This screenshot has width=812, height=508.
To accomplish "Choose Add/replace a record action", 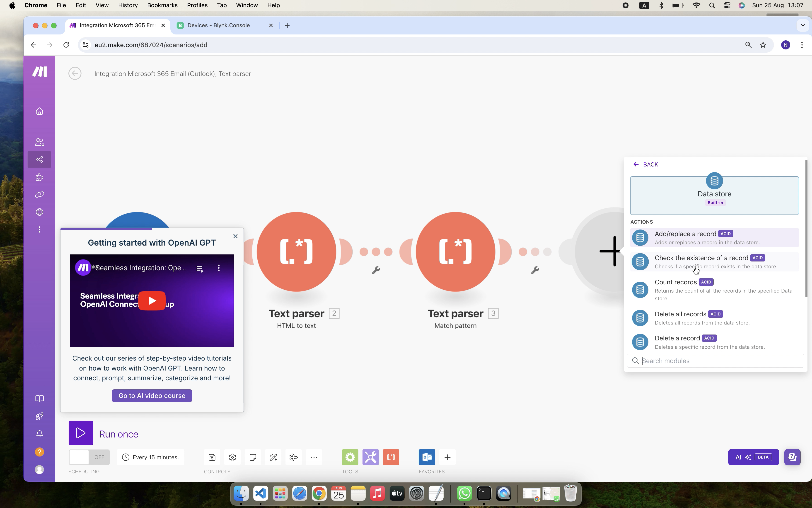I will [x=714, y=237].
